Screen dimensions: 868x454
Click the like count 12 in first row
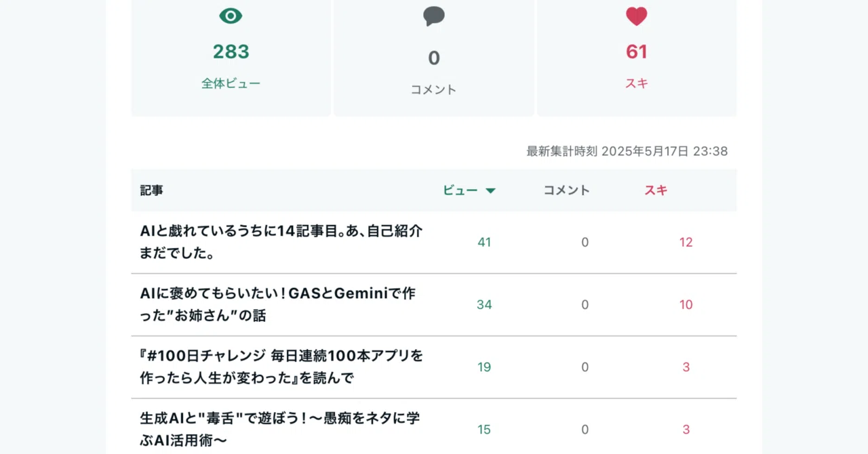click(x=686, y=243)
